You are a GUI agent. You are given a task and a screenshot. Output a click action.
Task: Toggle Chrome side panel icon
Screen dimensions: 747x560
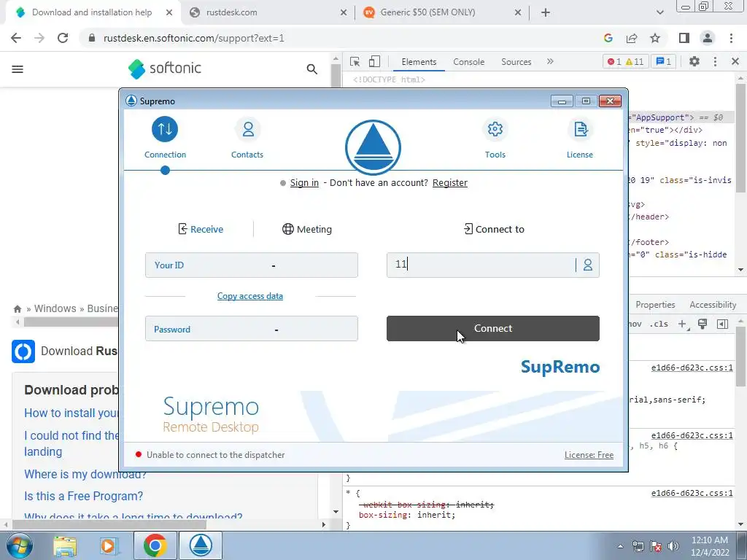(684, 38)
